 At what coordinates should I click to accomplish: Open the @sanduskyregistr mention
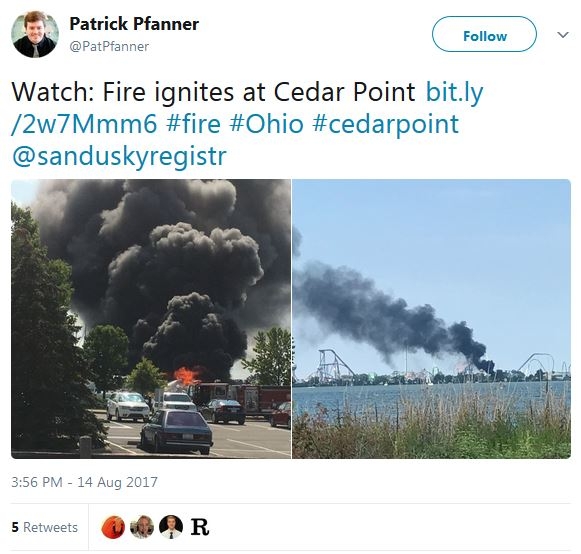coord(119,156)
